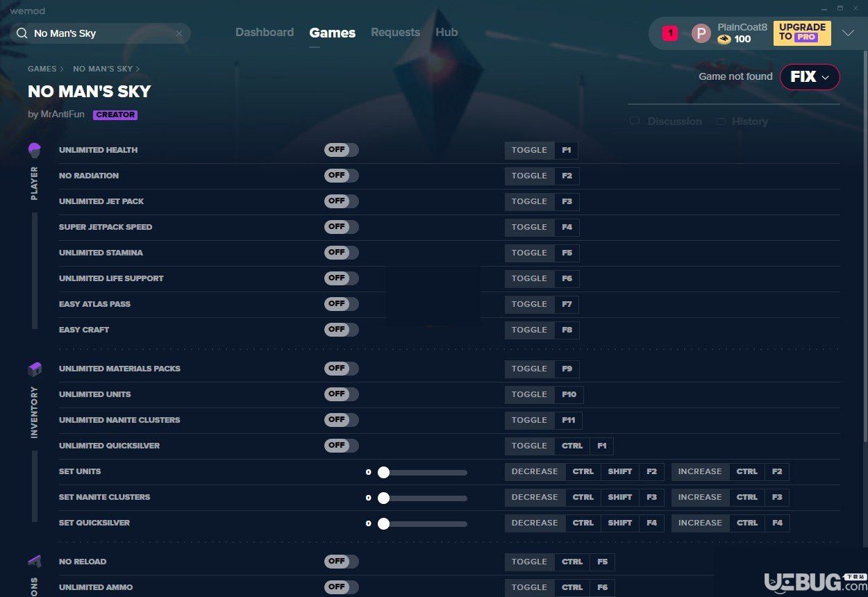This screenshot has height=597, width=868.
Task: Enable the No Radiation cheat
Action: (342, 176)
